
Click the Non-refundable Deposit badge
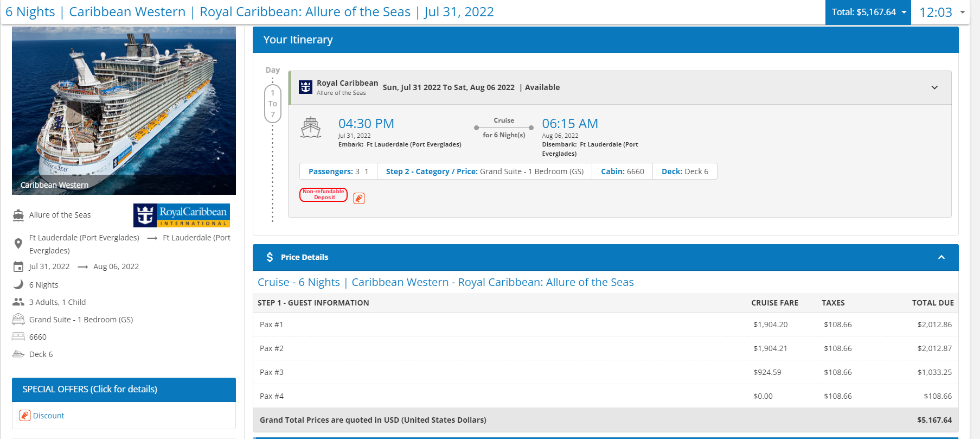[x=323, y=195]
